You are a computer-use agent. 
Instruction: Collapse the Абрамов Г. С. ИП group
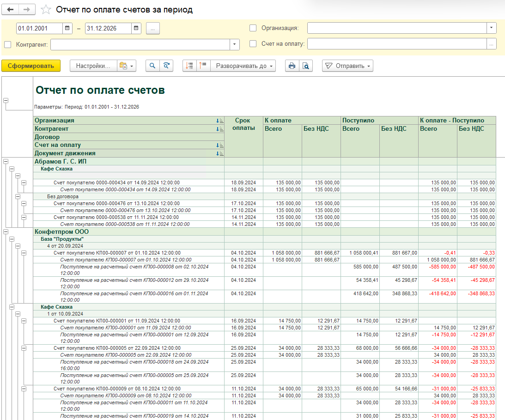pyautogui.click(x=6, y=161)
